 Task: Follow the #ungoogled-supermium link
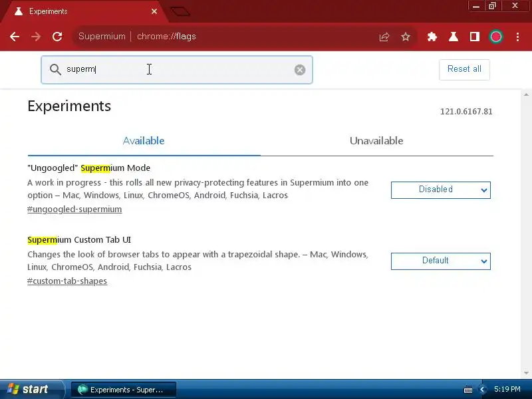click(x=74, y=209)
